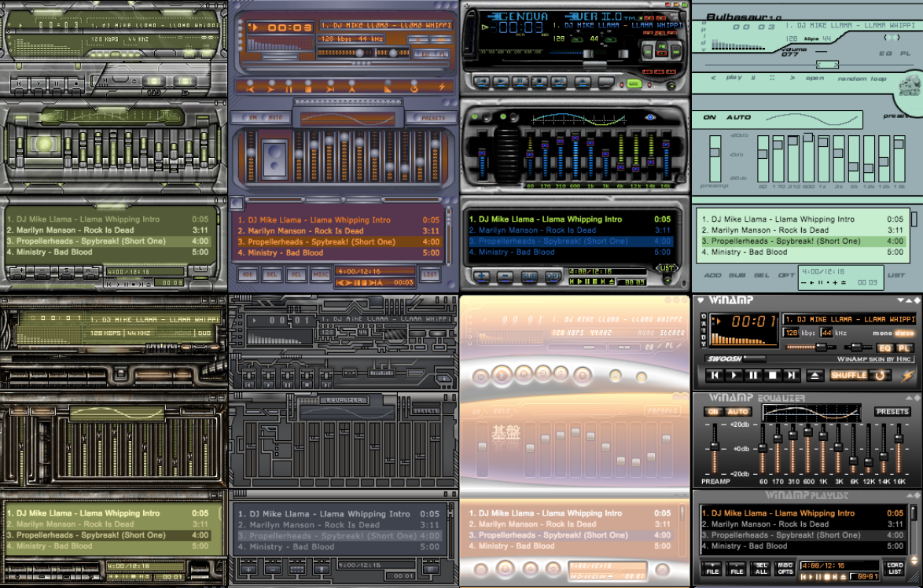The height and width of the screenshot is (588, 923).
Task: Open MISC OPTS menu in the orange Winamp playlist
Action: click(785, 568)
